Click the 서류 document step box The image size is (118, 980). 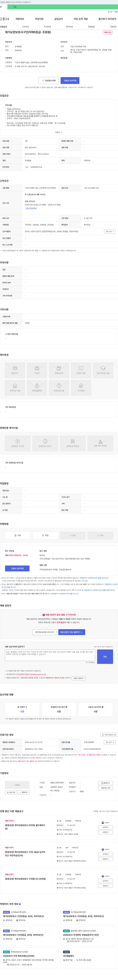pyautogui.click(x=17, y=535)
